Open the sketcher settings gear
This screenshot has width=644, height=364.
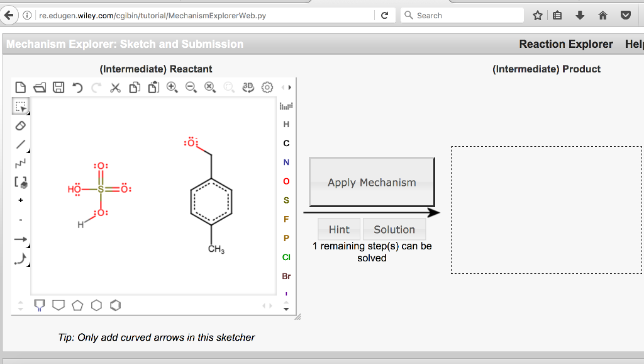click(267, 88)
